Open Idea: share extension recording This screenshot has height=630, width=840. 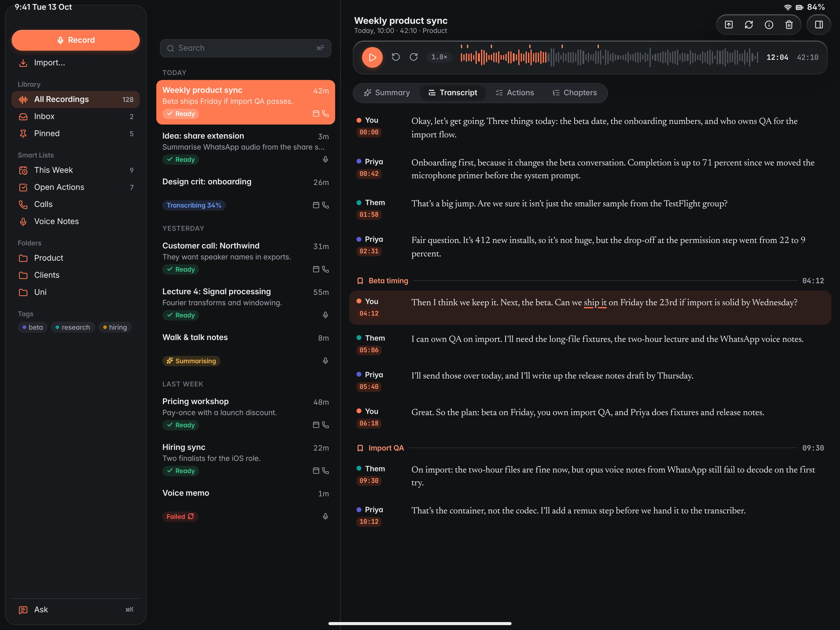tap(245, 148)
